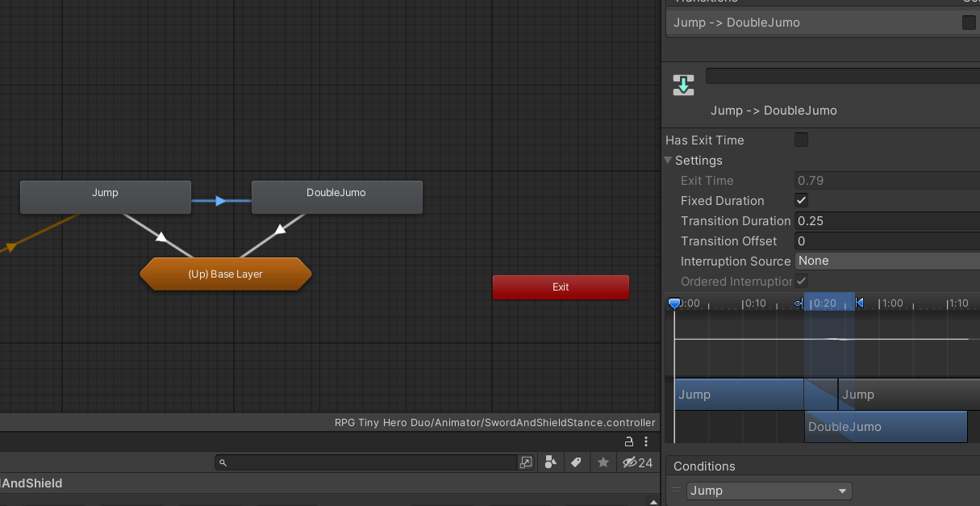Click the DoubleJumo clip in the timeline
The height and width of the screenshot is (506, 980).
tap(886, 427)
